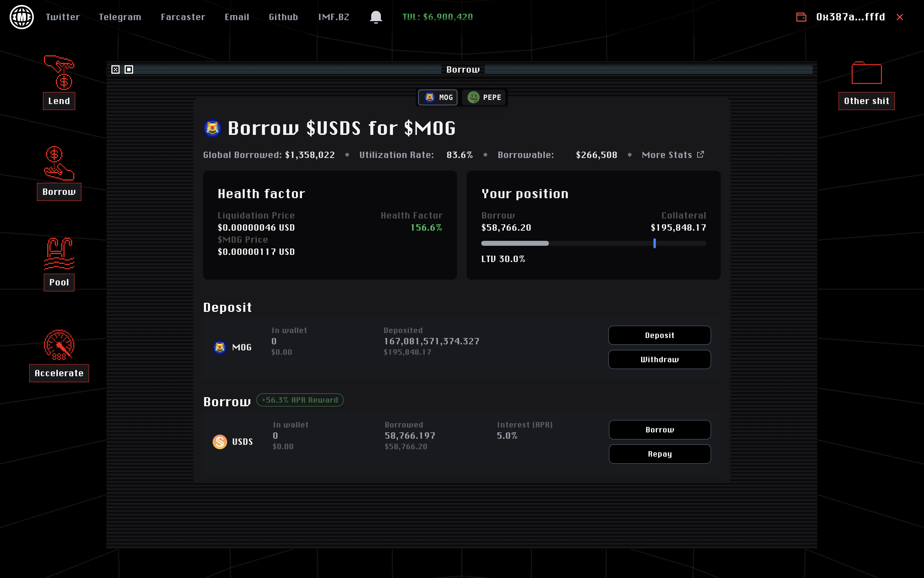
Task: Click the USDS token icon in Borrow row
Action: tap(219, 442)
